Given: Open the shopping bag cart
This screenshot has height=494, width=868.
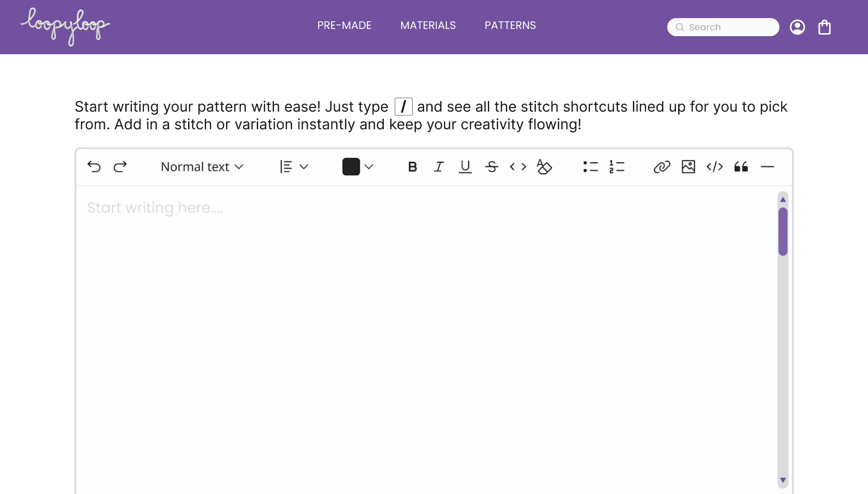Looking at the screenshot, I should [824, 27].
